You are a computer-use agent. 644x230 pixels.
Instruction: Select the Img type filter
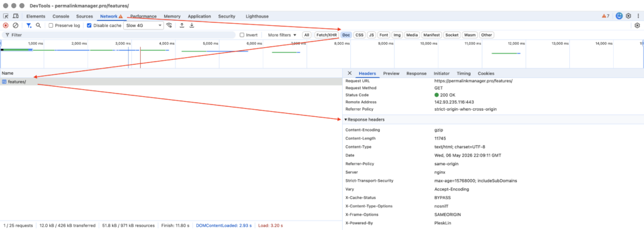[x=397, y=35]
